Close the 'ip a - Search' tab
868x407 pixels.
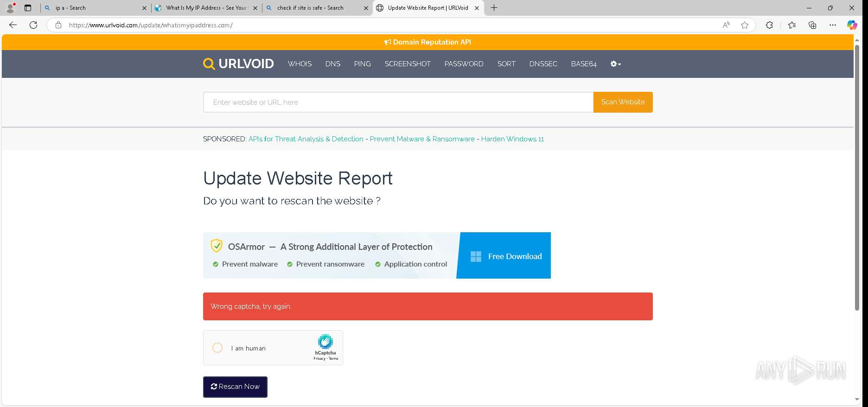(144, 8)
